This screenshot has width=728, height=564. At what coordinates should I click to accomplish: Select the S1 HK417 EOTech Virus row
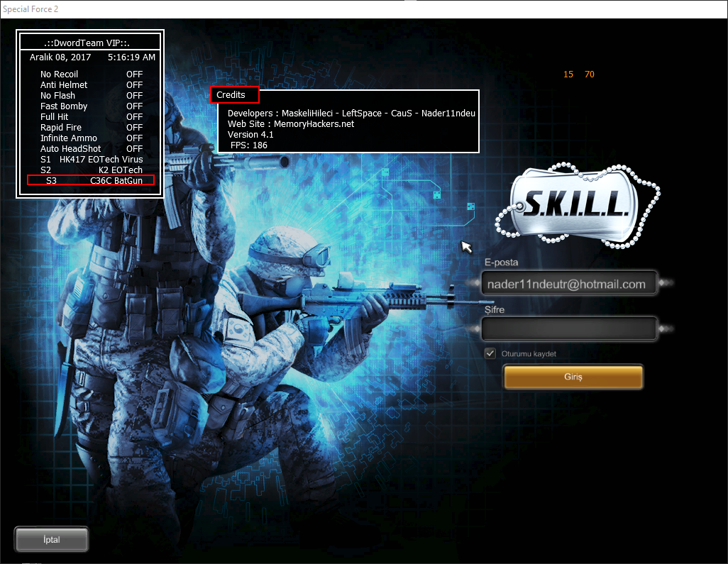tap(92, 159)
